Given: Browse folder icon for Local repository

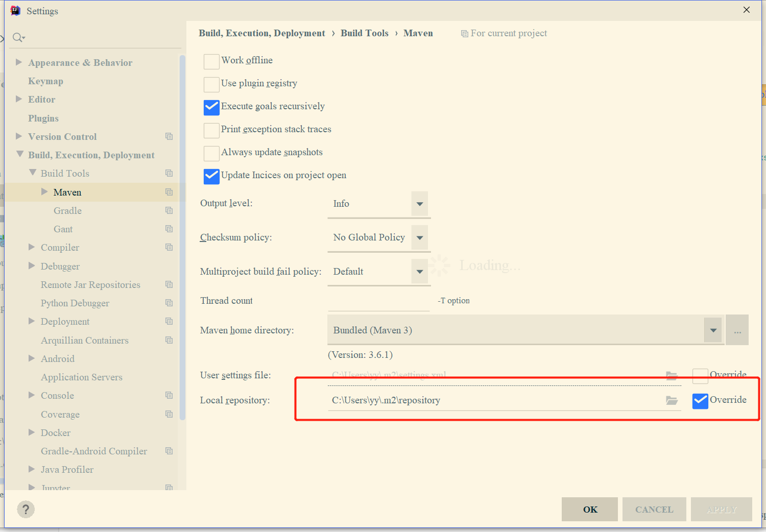Looking at the screenshot, I should [672, 400].
